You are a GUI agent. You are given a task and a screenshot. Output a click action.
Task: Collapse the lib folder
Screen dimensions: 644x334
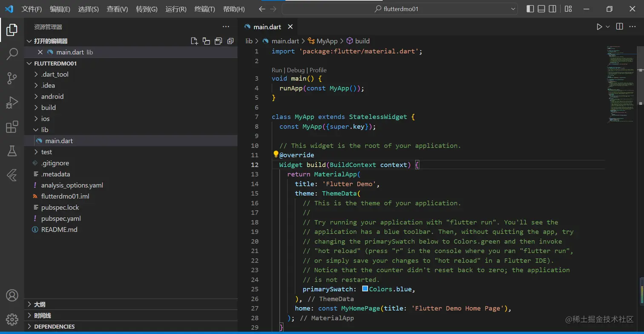pyautogui.click(x=44, y=130)
